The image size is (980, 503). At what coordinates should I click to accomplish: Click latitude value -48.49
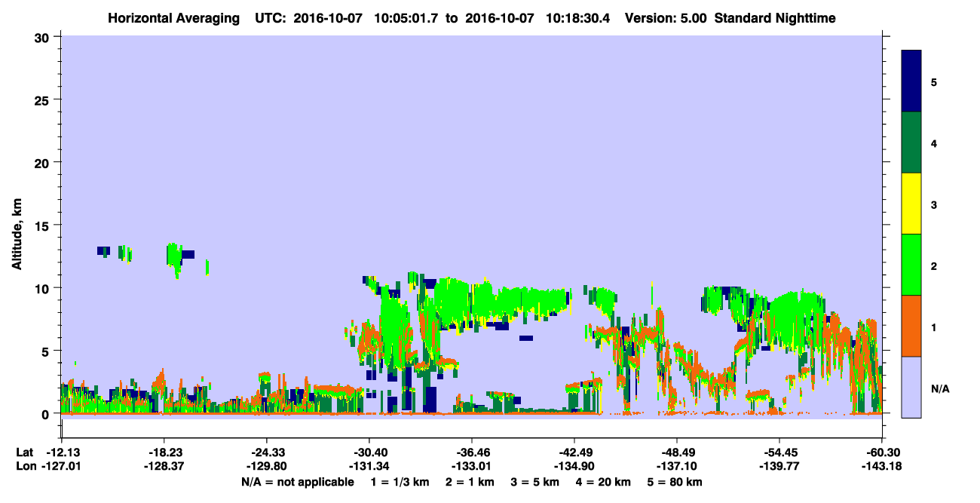[677, 452]
